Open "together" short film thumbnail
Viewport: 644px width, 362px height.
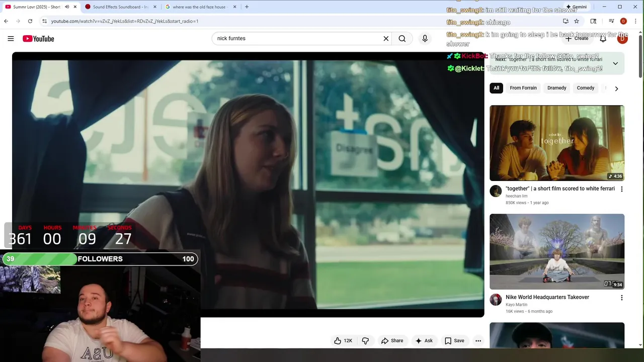point(557,143)
